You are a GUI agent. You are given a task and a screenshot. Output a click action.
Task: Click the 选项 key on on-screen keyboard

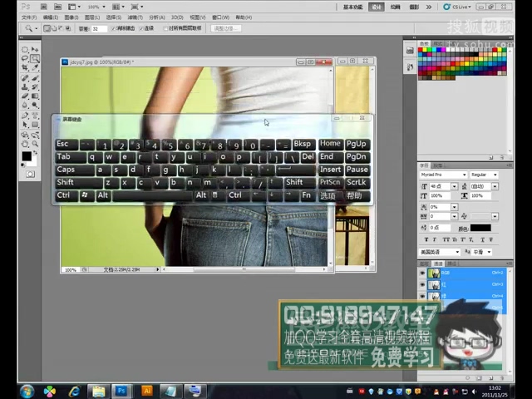point(328,196)
